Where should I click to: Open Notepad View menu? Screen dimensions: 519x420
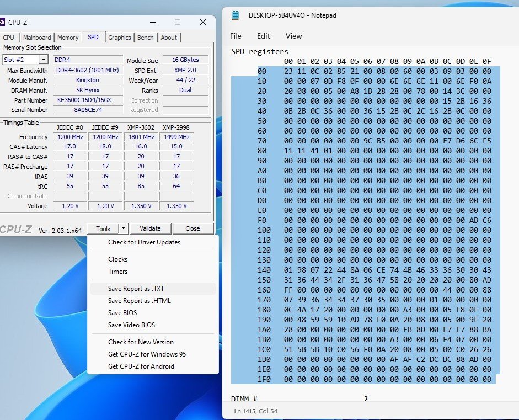pyautogui.click(x=293, y=36)
